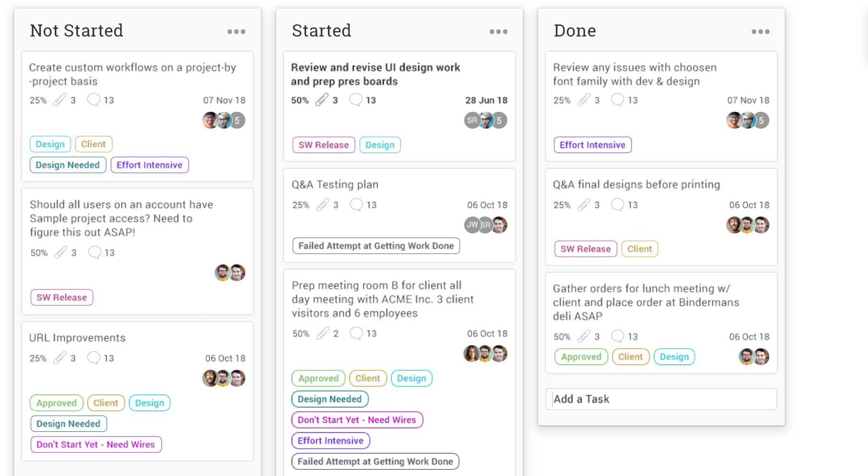Open the Not Started column options menu

coord(236,32)
